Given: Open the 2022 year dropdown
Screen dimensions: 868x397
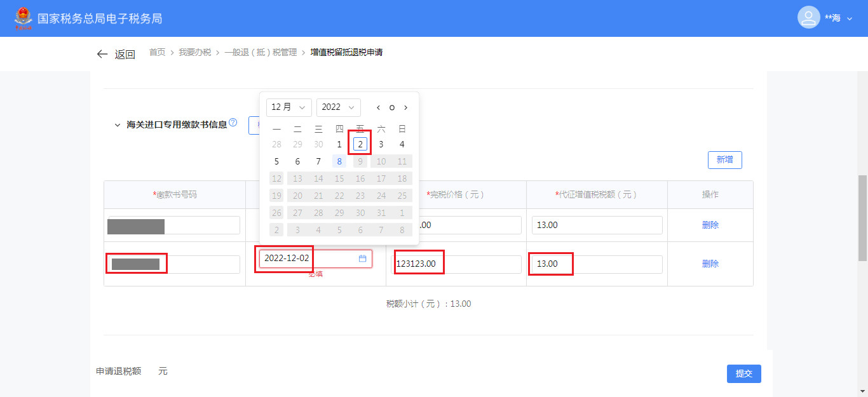Looking at the screenshot, I should click(x=338, y=107).
